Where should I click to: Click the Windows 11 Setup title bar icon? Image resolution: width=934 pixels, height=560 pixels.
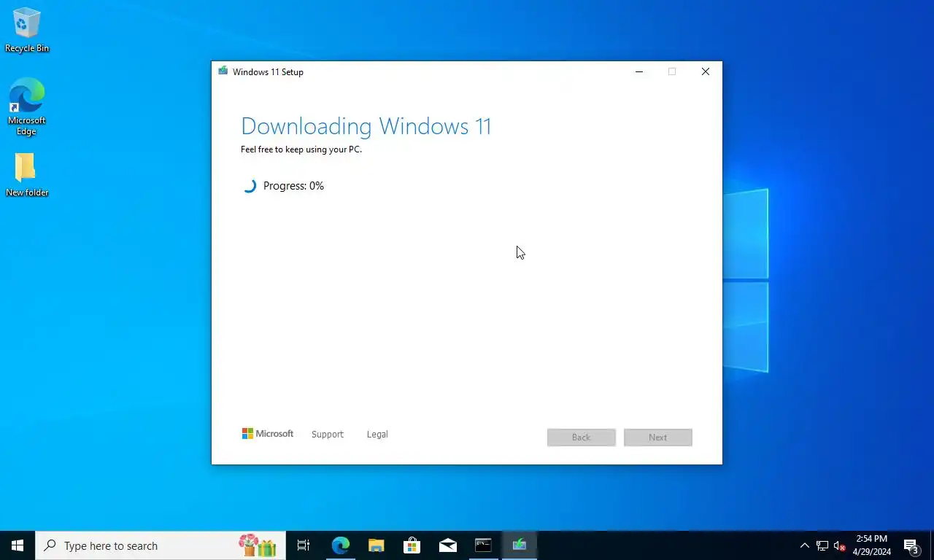click(x=223, y=71)
